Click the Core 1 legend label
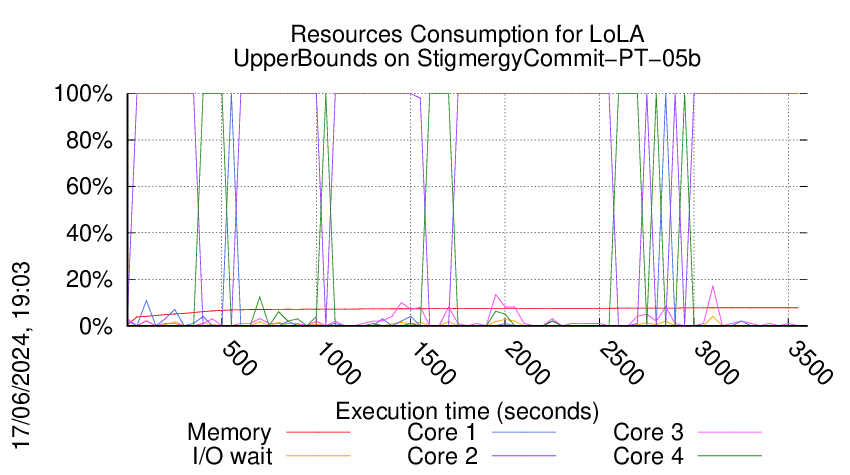Image resolution: width=850 pixels, height=475 pixels. [441, 432]
